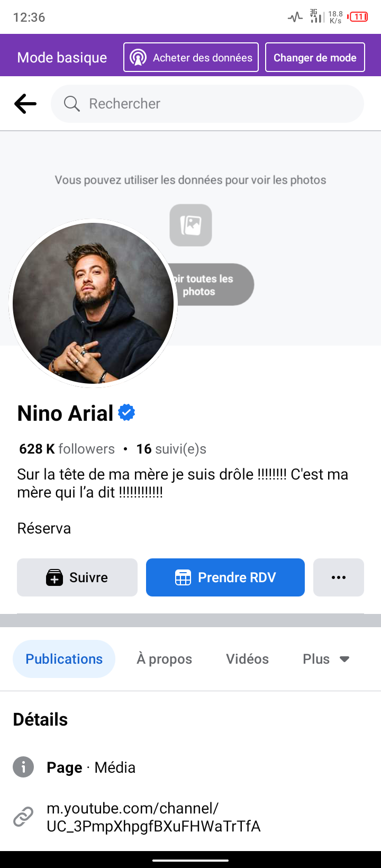The height and width of the screenshot is (868, 381).
Task: Tap the blue verified badge
Action: pyautogui.click(x=126, y=412)
